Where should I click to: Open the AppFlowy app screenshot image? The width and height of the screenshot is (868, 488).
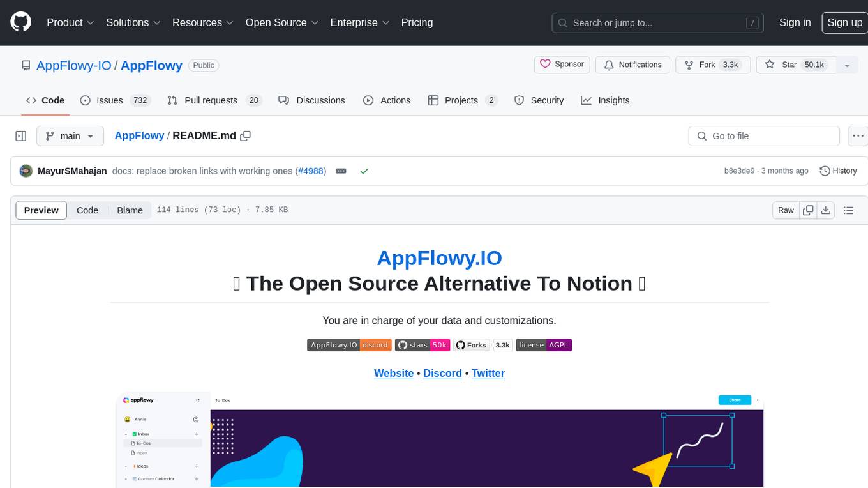439,441
